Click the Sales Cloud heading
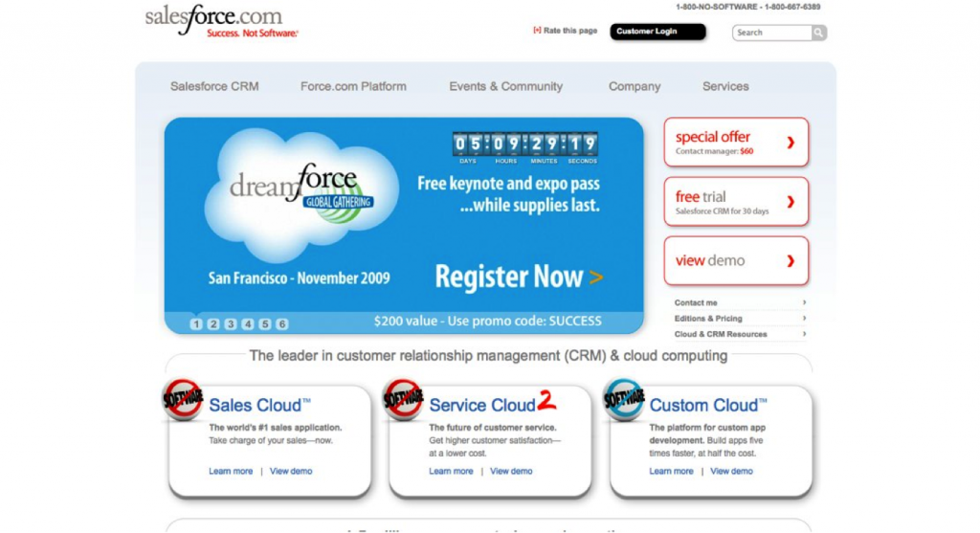The width and height of the screenshot is (980, 533). (259, 405)
